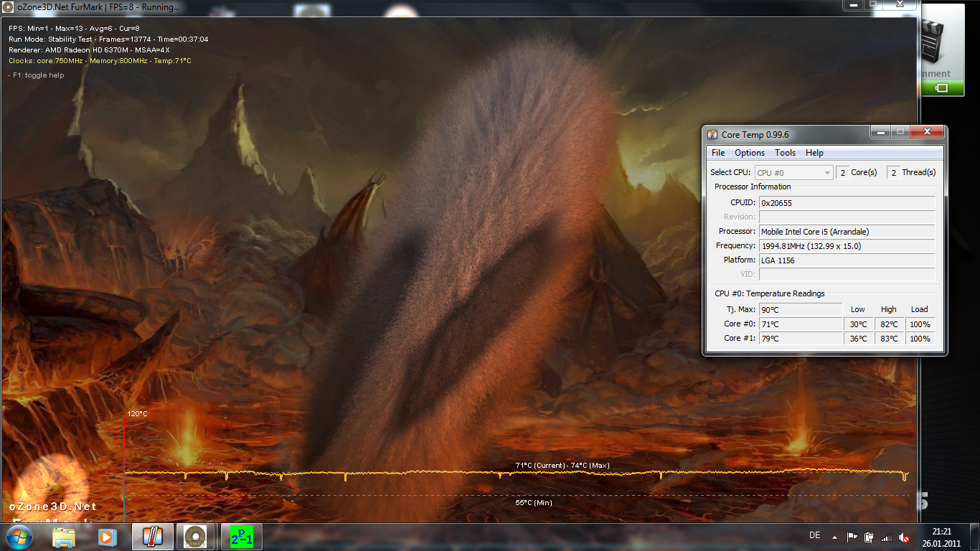
Task: Click the empty Revision field
Action: click(x=847, y=217)
